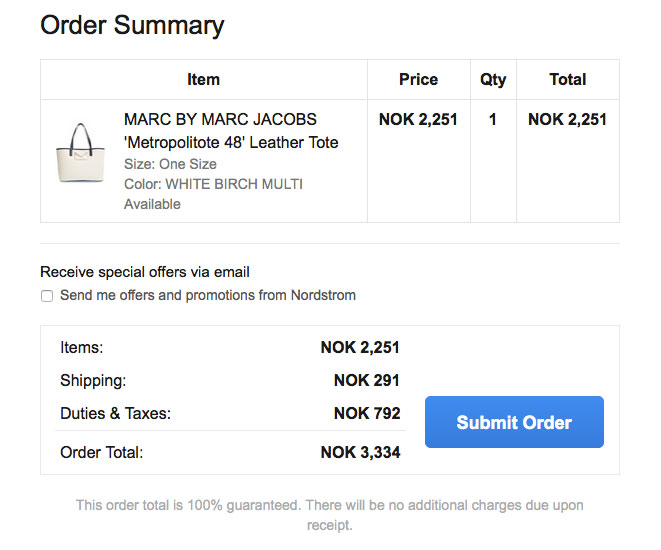Viewport: 661px width, 550px height.
Task: Open the white leather tote thumbnail
Action: (80, 153)
